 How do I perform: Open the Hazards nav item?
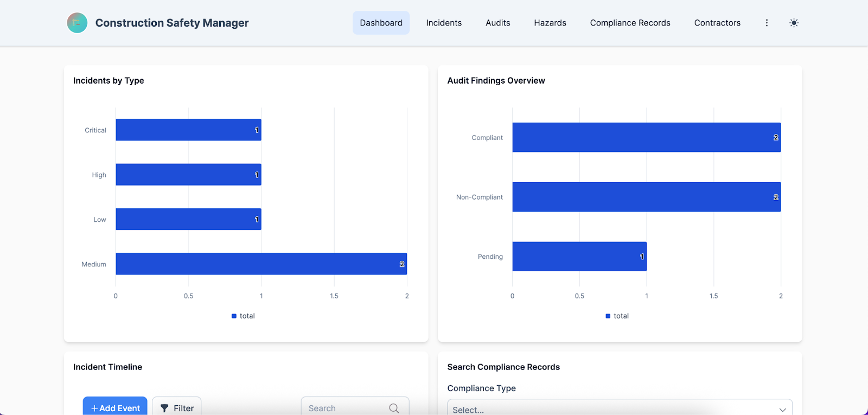click(x=550, y=23)
